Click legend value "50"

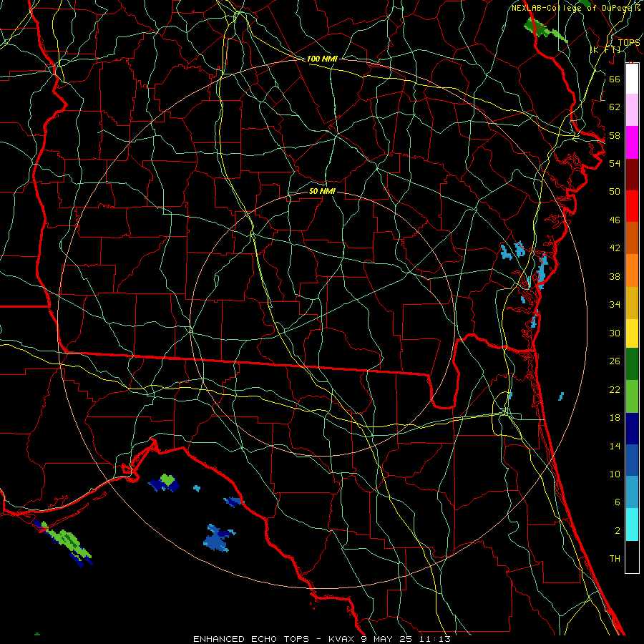pos(615,191)
